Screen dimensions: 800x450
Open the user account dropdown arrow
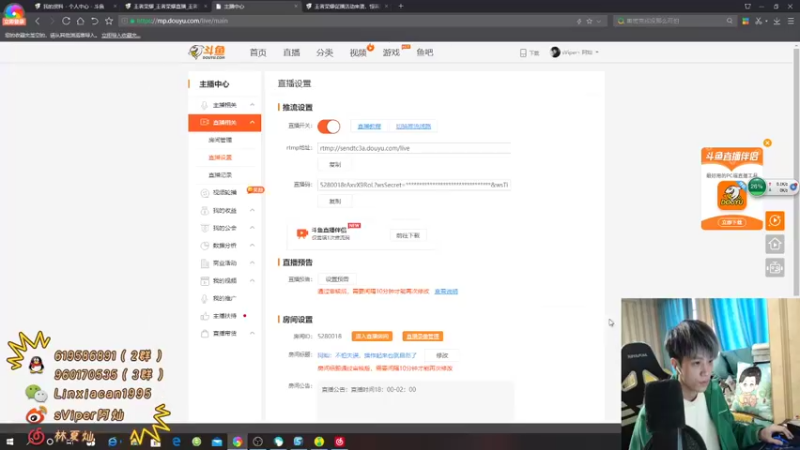pyautogui.click(x=597, y=53)
